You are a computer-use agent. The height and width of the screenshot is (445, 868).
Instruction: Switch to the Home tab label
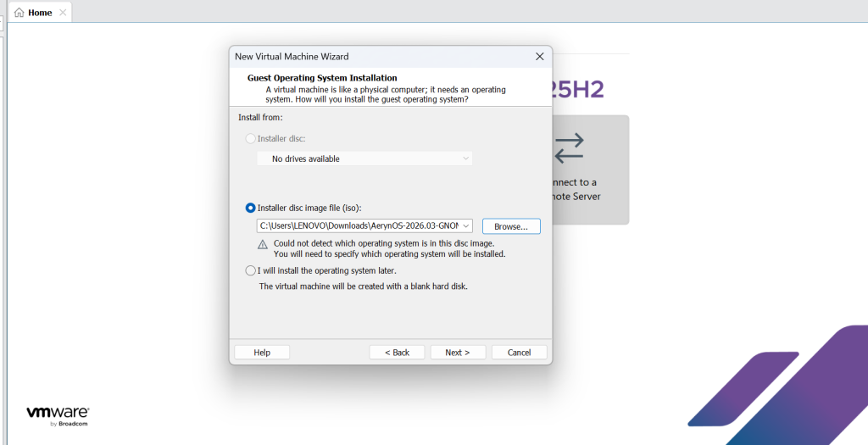point(40,13)
